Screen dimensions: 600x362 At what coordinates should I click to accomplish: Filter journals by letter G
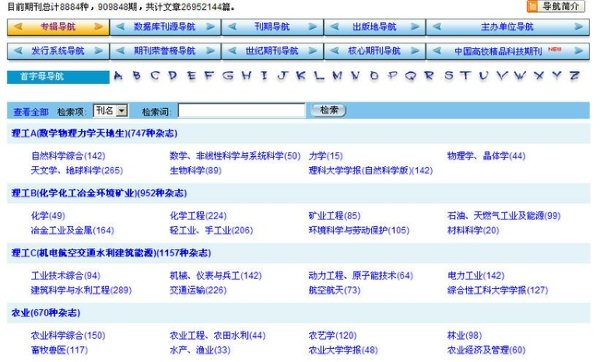pyautogui.click(x=228, y=76)
